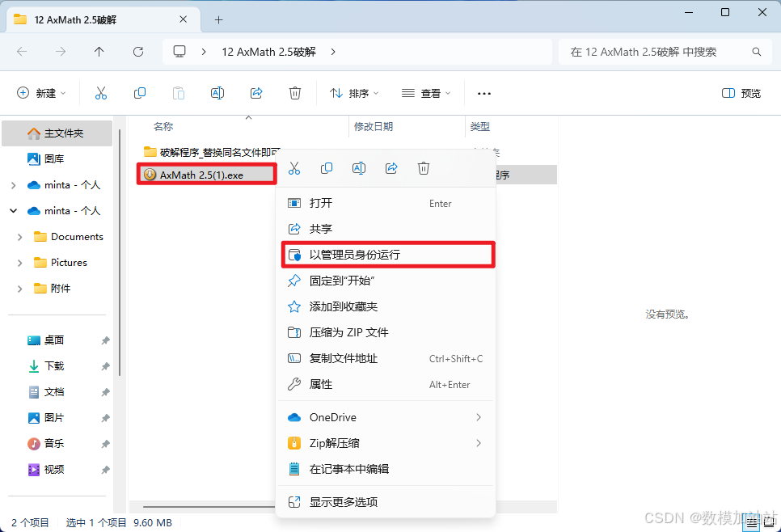Expand the 附件 folder tree

point(20,289)
